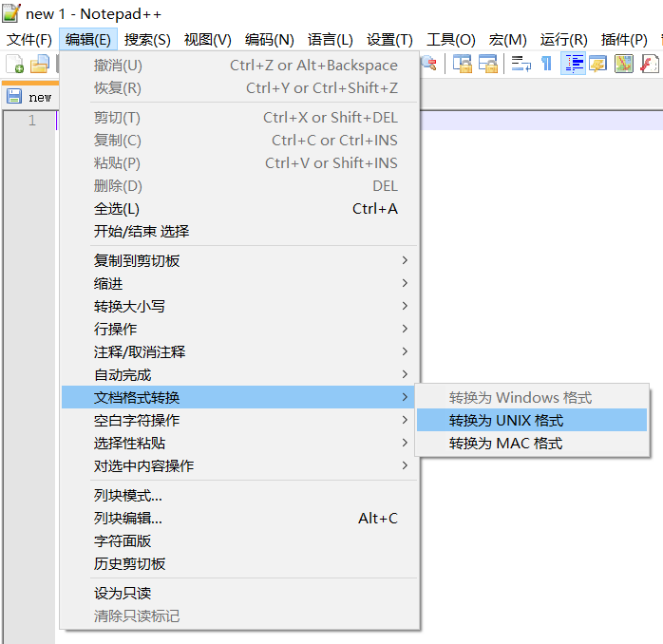Open the 搜索(S) menu
This screenshot has height=644, width=663.
click(x=147, y=40)
